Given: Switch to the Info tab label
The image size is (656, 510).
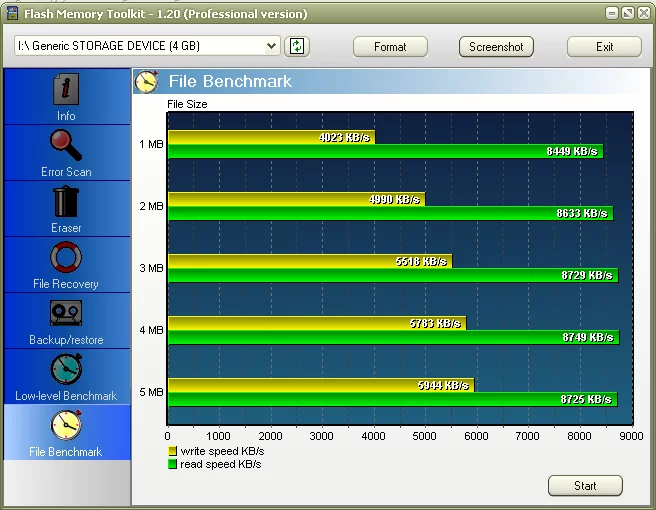Looking at the screenshot, I should coord(66,116).
